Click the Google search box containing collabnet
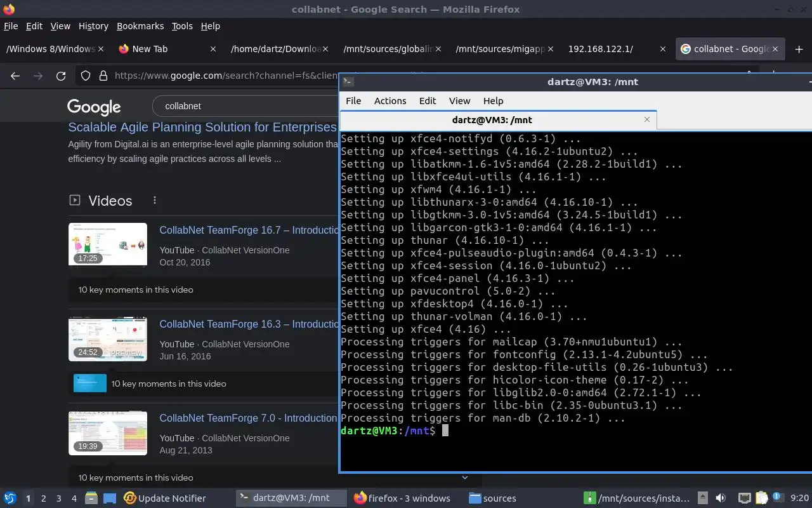Screen dimensions: 812x508 [246, 106]
